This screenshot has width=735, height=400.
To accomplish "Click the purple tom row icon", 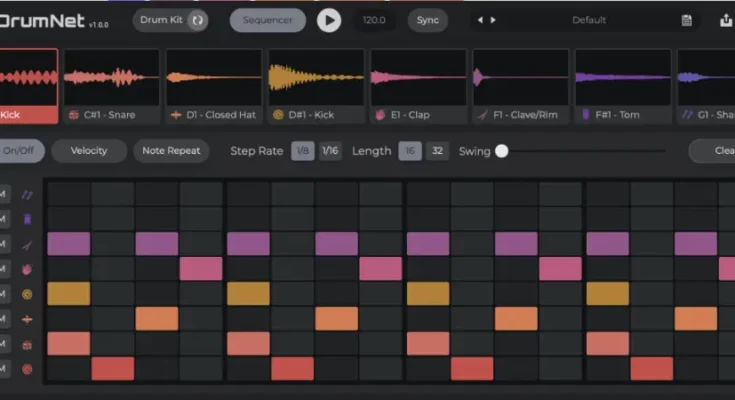I will click(x=28, y=219).
